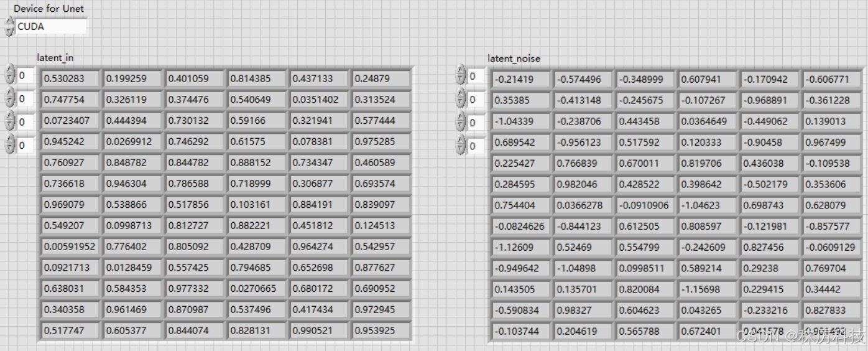This screenshot has height=351, width=868.
Task: Click the Device for Unet label
Action: tap(49, 9)
